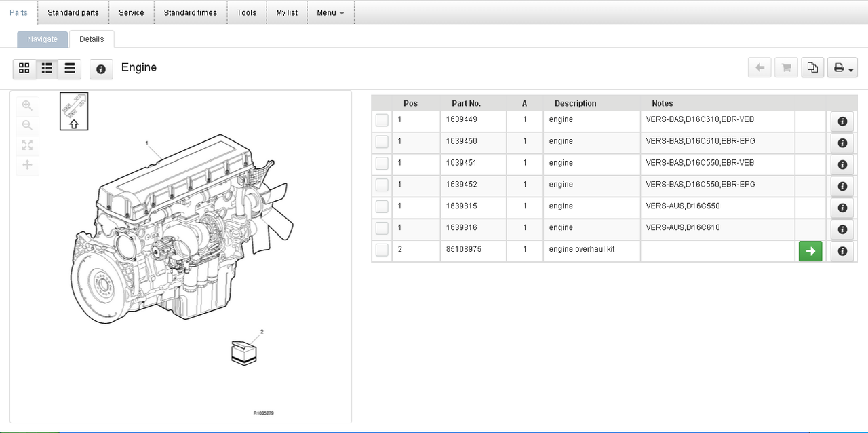Select part number 1639815 cell
The image size is (868, 433).
coord(473,208)
